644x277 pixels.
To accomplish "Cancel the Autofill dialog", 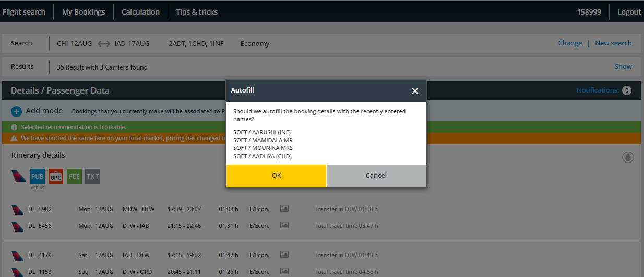I will pos(376,176).
